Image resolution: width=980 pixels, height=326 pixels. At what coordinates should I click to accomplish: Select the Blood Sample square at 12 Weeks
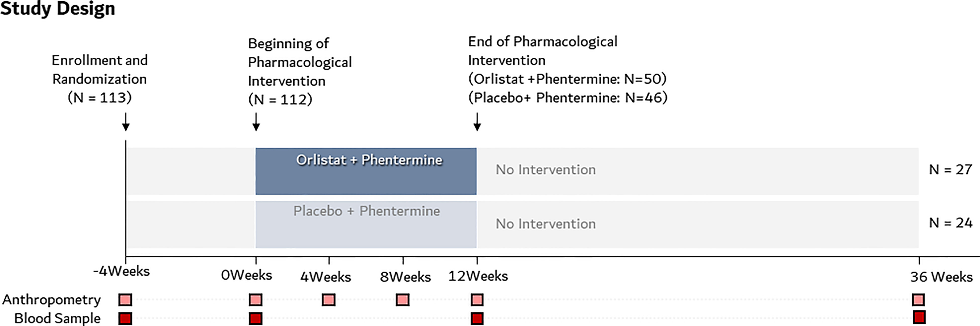click(477, 318)
